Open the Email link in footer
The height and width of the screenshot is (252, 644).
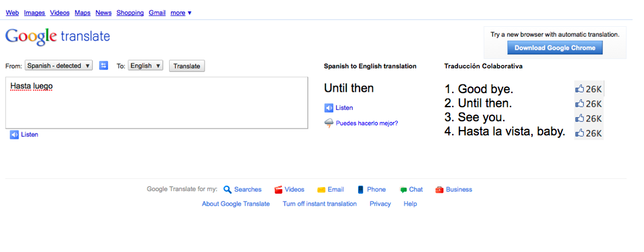tap(335, 190)
